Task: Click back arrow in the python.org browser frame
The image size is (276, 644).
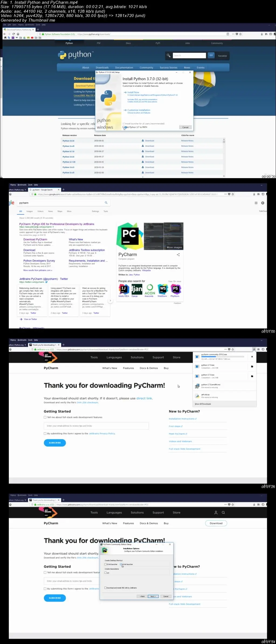Action: pyautogui.click(x=5, y=34)
